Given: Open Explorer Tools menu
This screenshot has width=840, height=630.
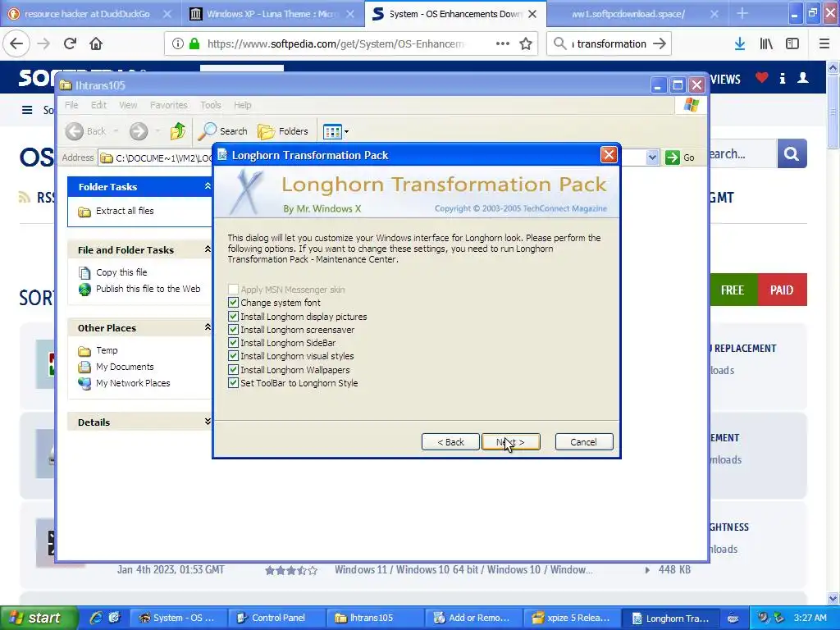Looking at the screenshot, I should 211,105.
